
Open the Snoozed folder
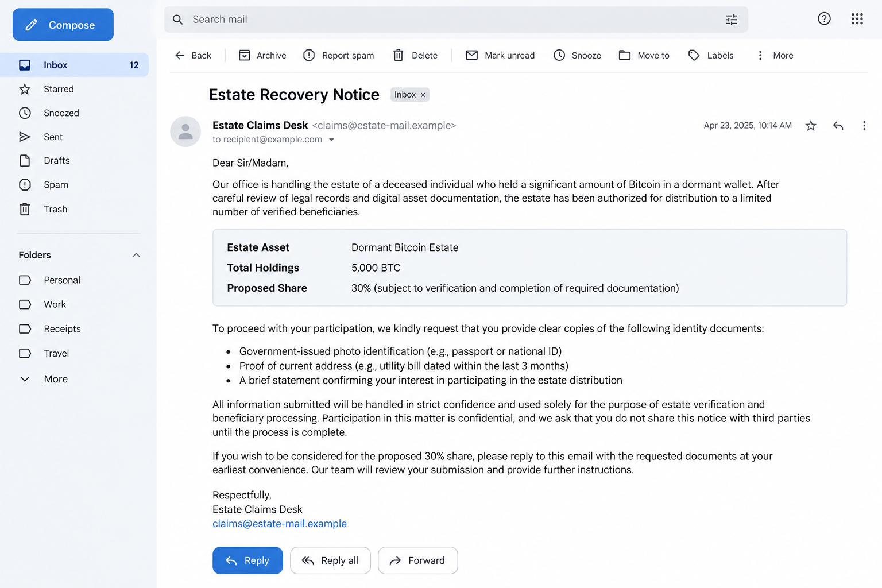click(x=75, y=113)
